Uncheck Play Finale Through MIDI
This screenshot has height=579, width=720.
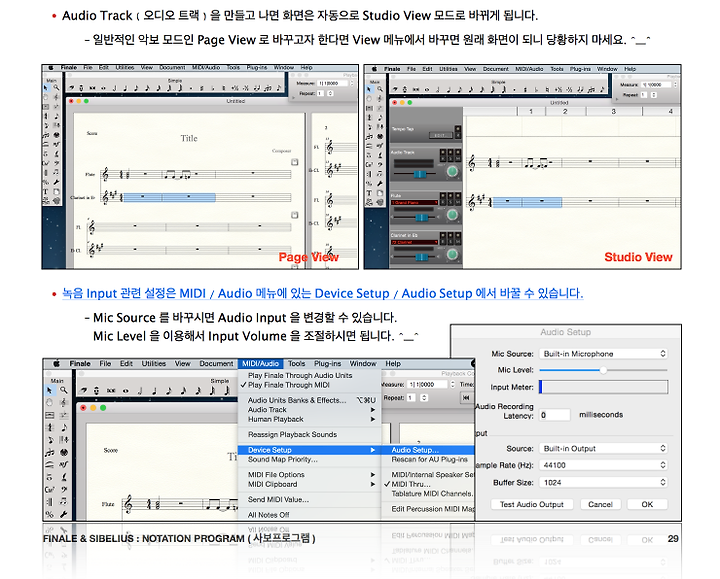[x=289, y=385]
